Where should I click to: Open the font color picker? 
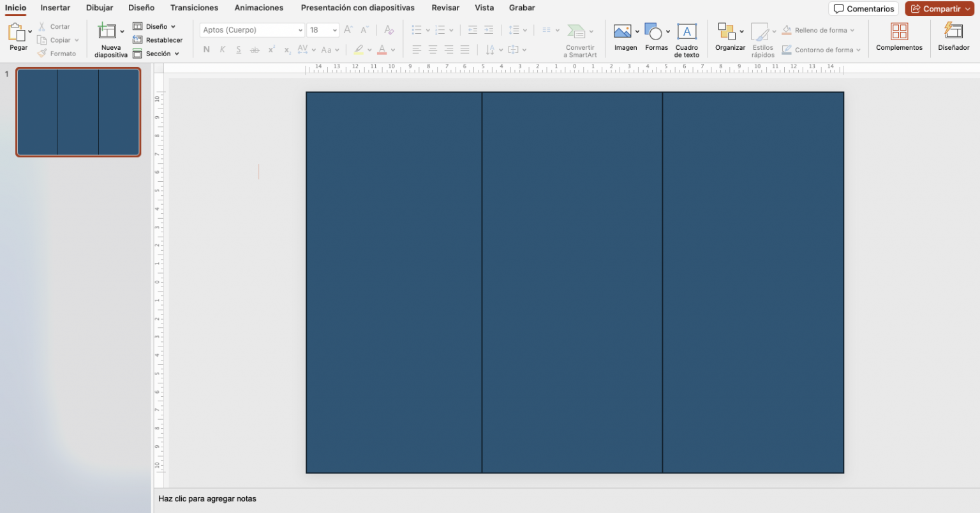[383, 49]
